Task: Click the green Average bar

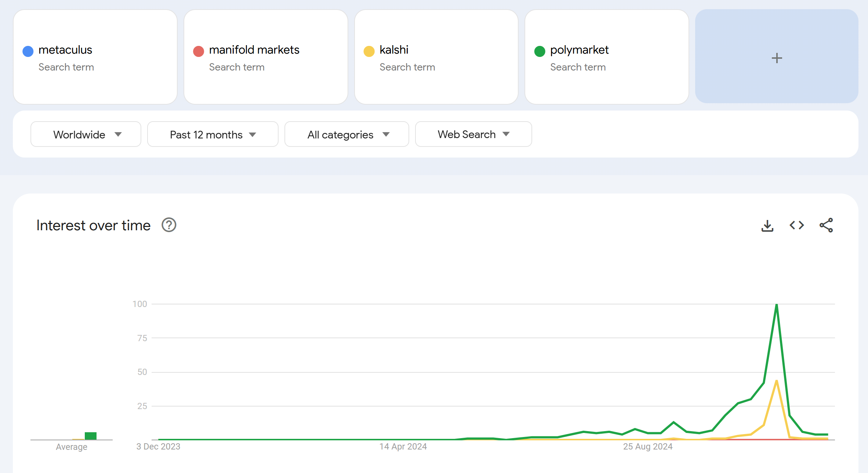Action: pyautogui.click(x=91, y=436)
